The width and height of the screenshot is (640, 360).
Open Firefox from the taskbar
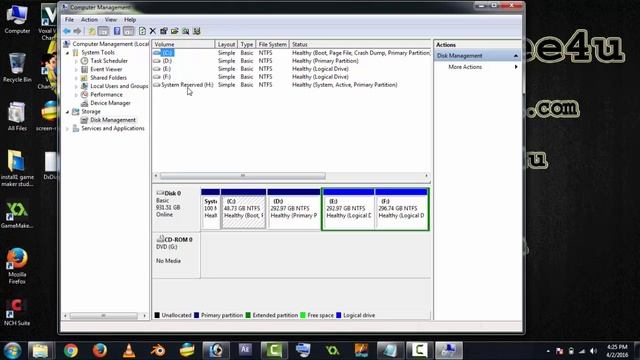(x=100, y=350)
